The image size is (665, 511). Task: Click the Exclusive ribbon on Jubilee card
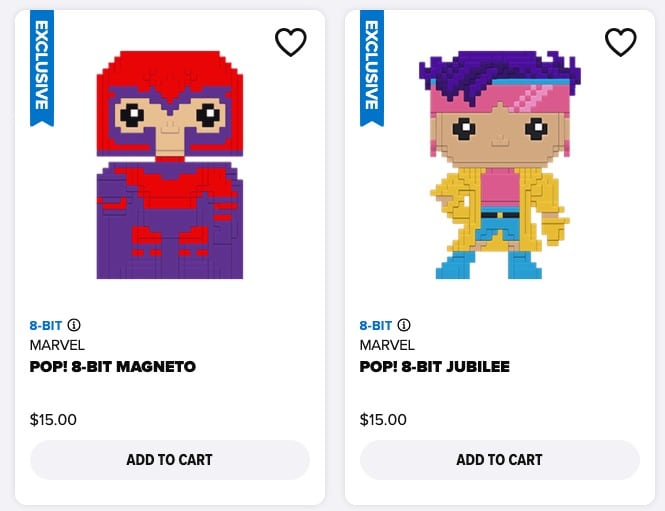point(372,70)
